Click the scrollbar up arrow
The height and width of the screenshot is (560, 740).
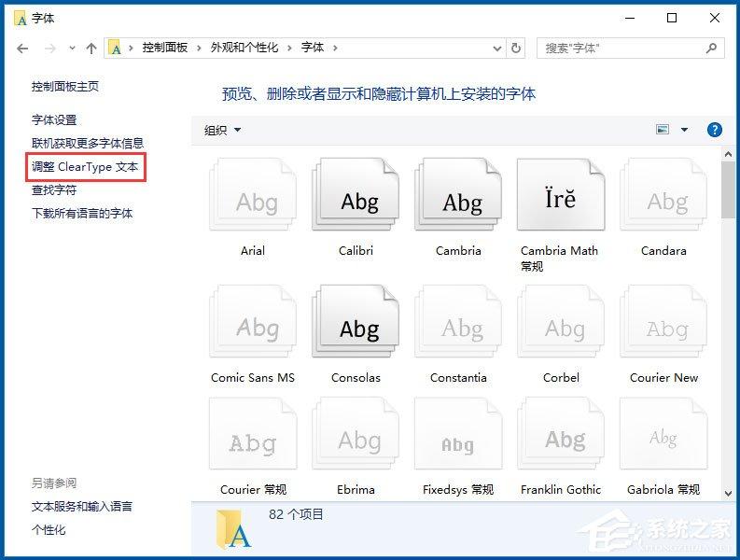(x=728, y=154)
